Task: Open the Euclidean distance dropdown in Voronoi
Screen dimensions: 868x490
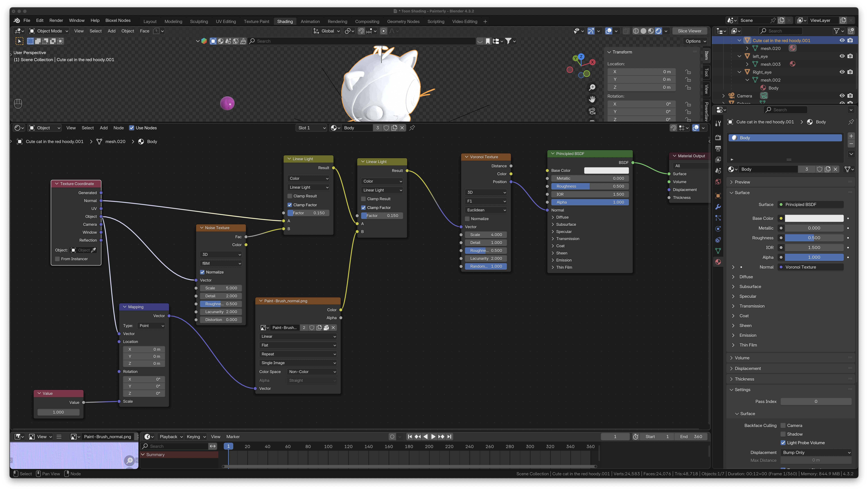Action: (486, 210)
